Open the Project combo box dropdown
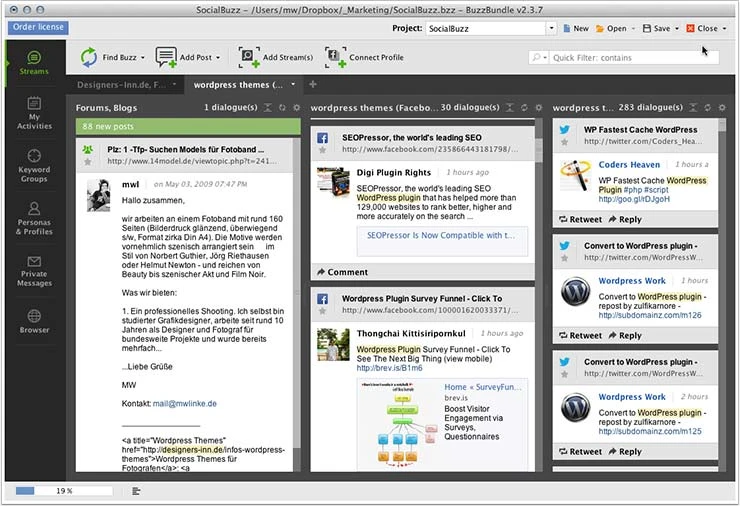This screenshot has height=506, width=740. point(551,28)
